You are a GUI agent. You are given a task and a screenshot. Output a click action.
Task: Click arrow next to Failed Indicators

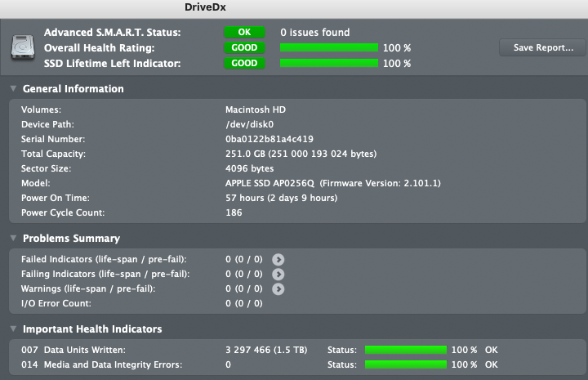pyautogui.click(x=278, y=259)
